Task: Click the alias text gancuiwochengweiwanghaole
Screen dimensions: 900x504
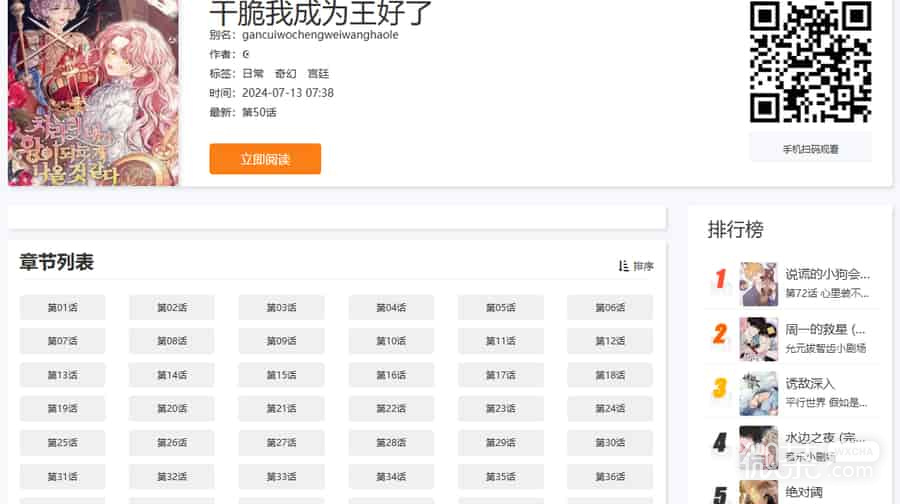Action: (x=320, y=34)
